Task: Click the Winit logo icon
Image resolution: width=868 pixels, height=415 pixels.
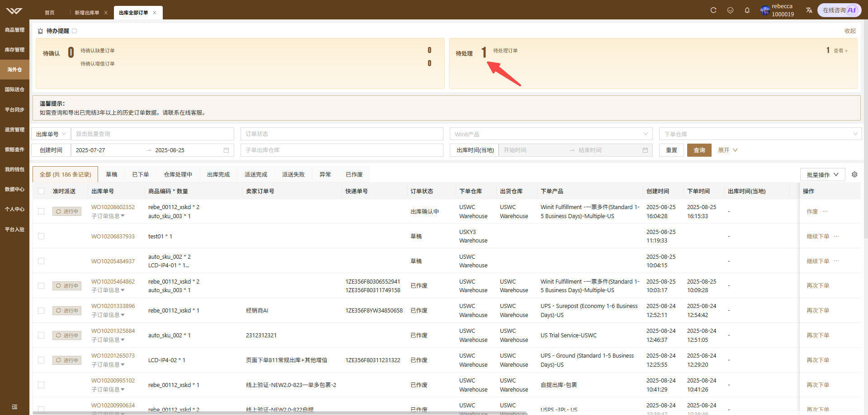Action: click(14, 11)
